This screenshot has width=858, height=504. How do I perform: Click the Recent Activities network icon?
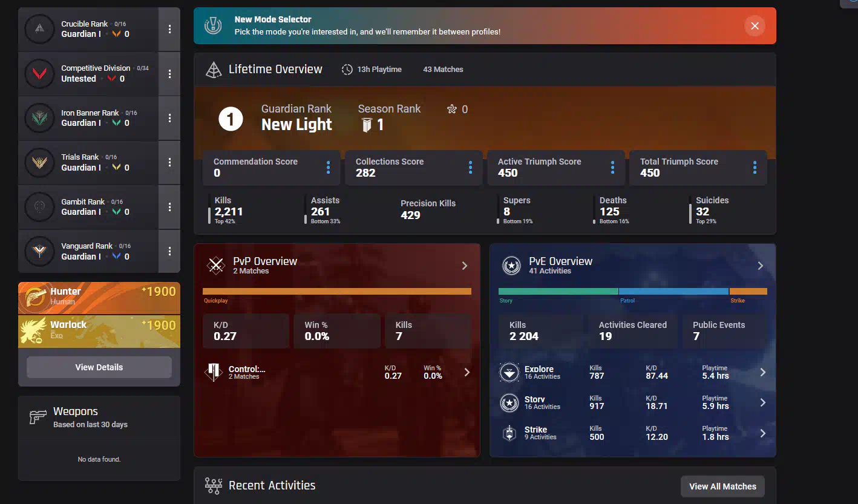click(x=214, y=486)
